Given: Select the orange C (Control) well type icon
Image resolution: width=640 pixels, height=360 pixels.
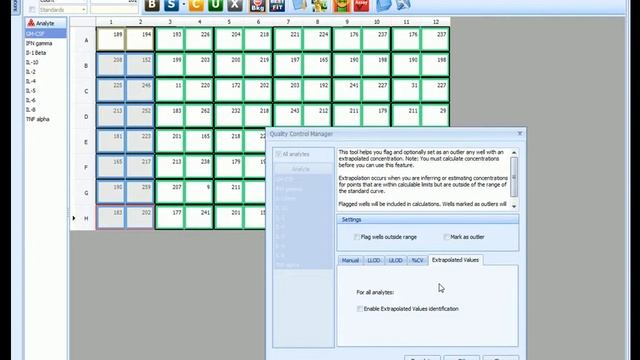Looking at the screenshot, I should pyautogui.click(x=196, y=5).
